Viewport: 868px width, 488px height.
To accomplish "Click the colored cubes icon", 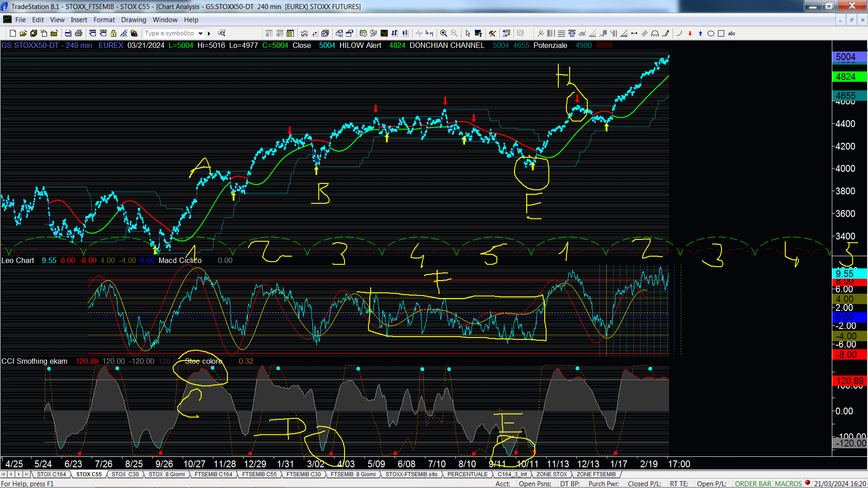I will (134, 33).
